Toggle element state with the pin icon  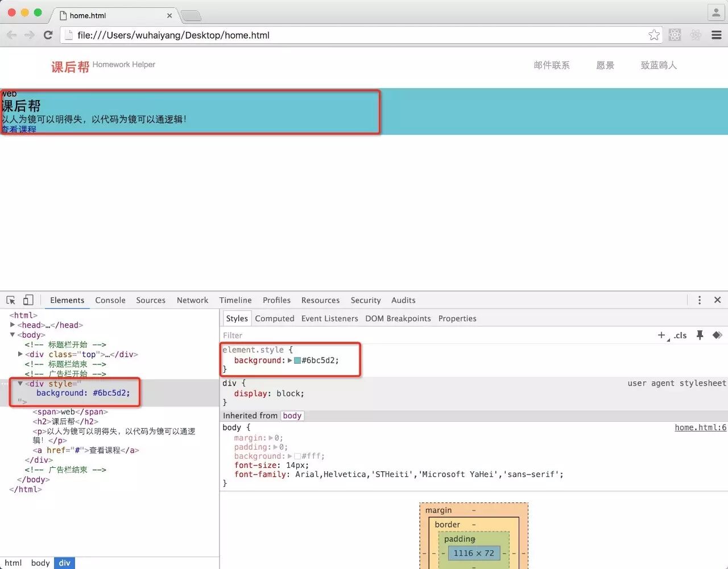(700, 335)
